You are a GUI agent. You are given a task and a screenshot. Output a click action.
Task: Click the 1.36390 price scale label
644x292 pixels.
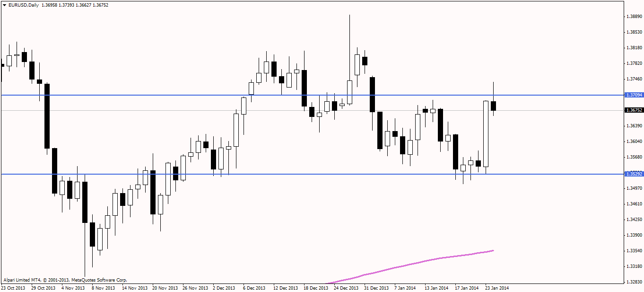tap(634, 126)
